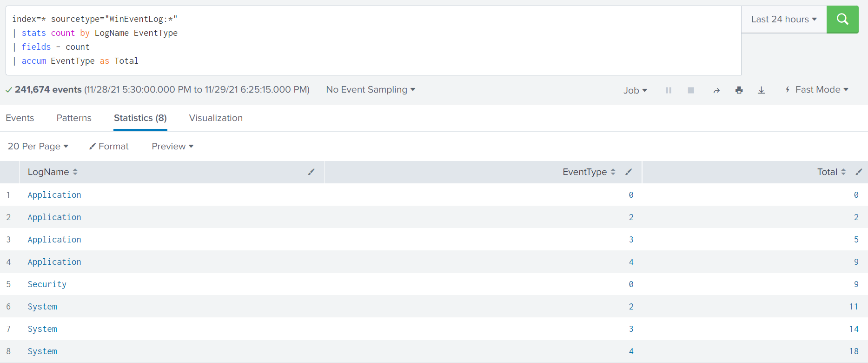Edit the LogName column format pencil
Viewport: 868px width, 363px height.
point(311,172)
